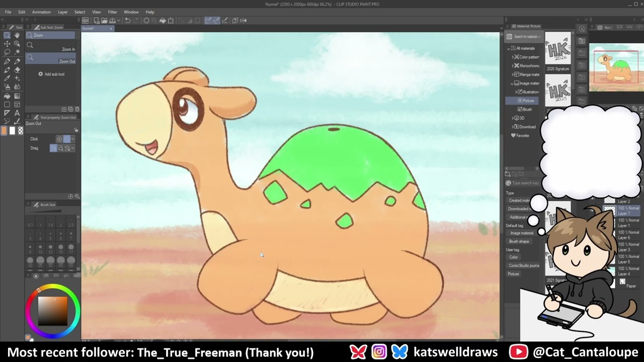
Task: Select the Blend tool
Action: [17, 87]
